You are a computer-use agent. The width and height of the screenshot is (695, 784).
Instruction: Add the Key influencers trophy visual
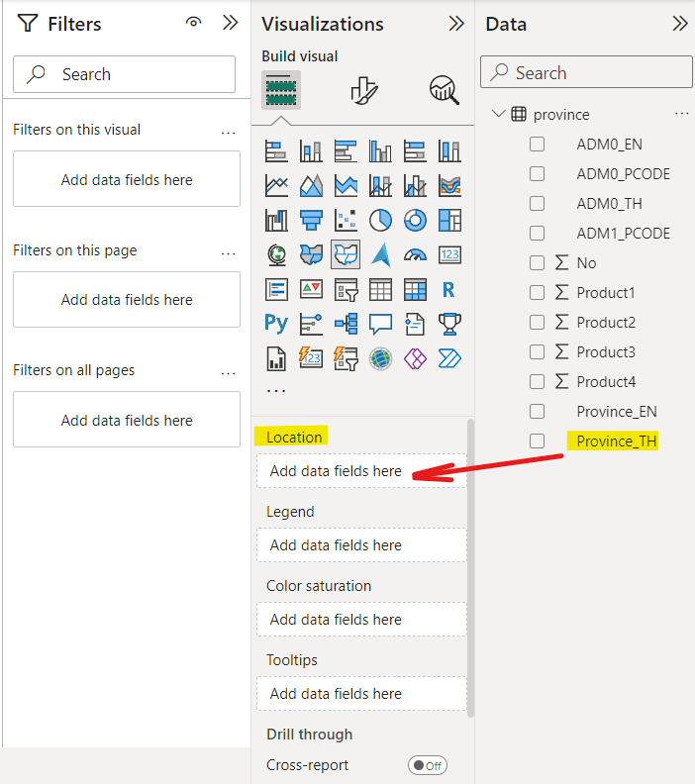[x=449, y=323]
